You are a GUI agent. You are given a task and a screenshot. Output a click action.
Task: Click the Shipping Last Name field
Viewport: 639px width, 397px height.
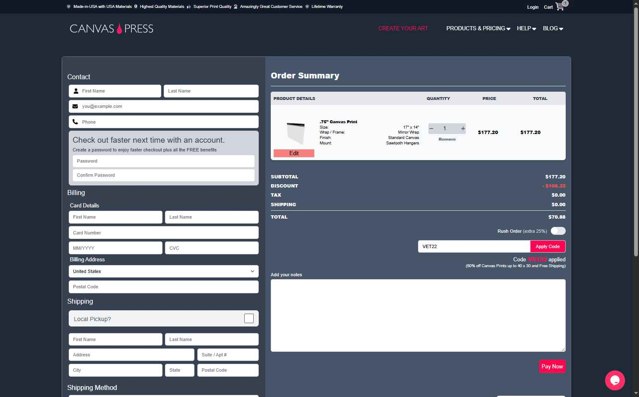tap(212, 339)
